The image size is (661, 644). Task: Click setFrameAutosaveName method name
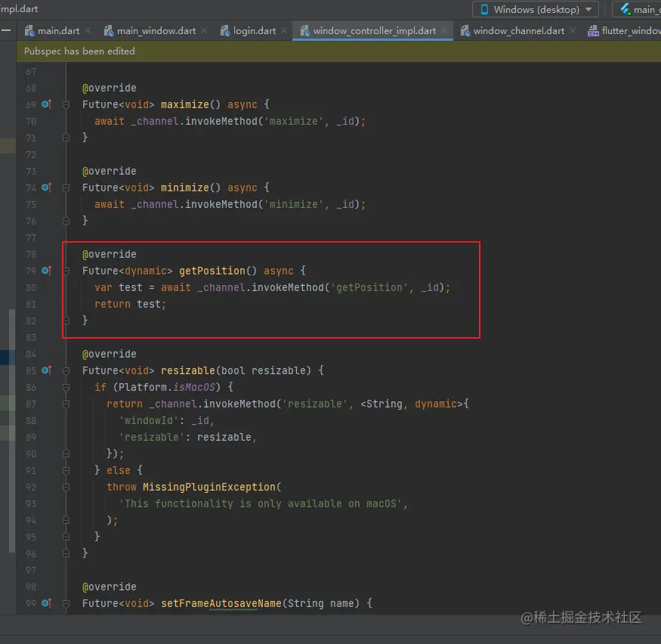tap(221, 603)
